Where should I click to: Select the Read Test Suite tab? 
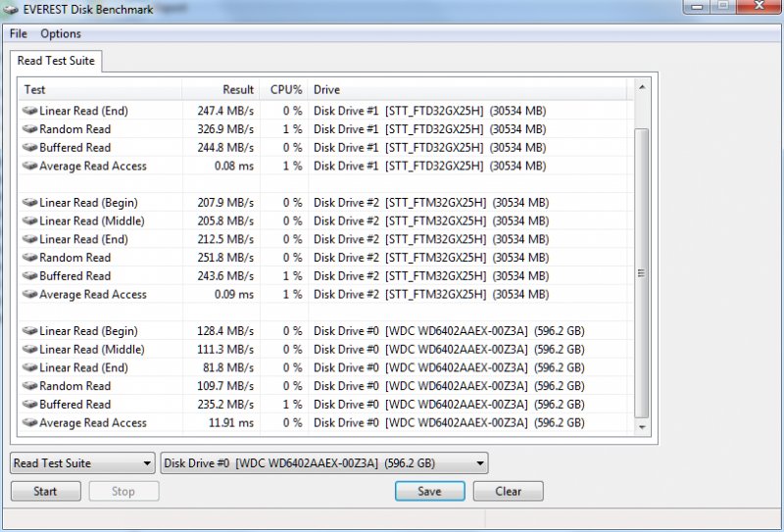click(56, 61)
